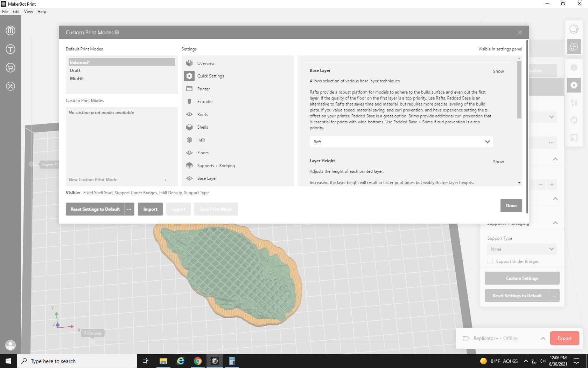Open side panel reset options ellipsis
Screen dimensions: 588x368
[x=555, y=296]
